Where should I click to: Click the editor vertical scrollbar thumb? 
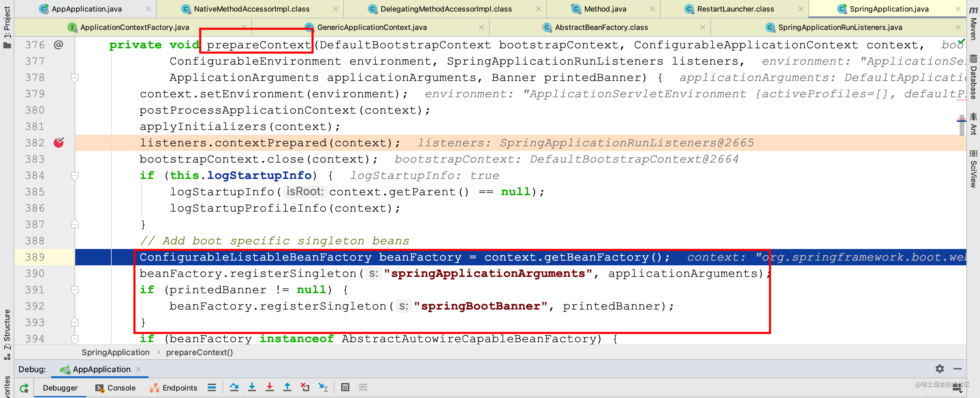click(x=962, y=125)
